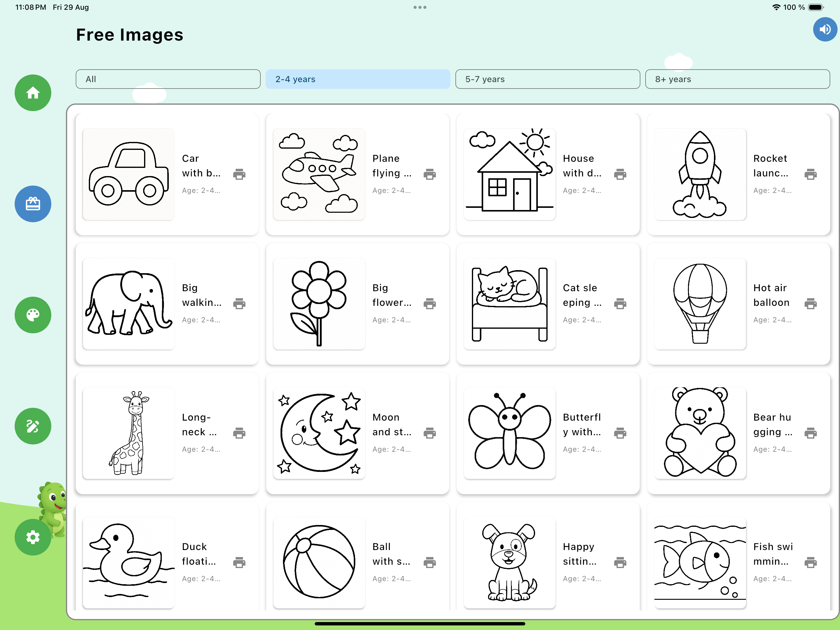The height and width of the screenshot is (630, 840).
Task: Open the settings gear sidebar button
Action: tap(33, 537)
